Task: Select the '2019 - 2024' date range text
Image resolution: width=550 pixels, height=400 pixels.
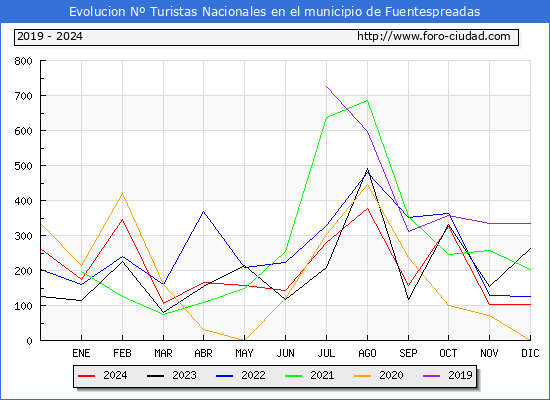Action: point(50,36)
